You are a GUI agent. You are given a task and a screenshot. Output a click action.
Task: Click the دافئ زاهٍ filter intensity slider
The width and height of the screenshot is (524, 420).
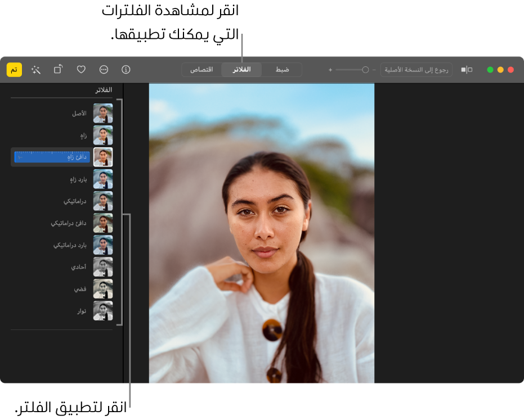pyautogui.click(x=52, y=157)
